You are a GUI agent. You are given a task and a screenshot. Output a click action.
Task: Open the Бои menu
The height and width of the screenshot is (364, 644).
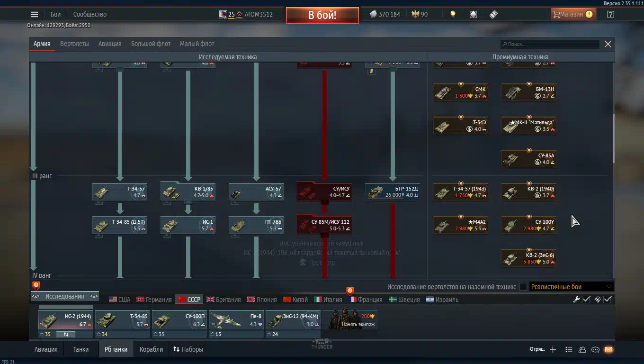click(56, 14)
